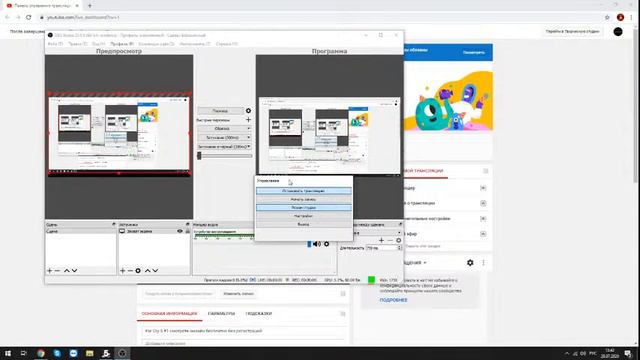Screen dimensions: 640x360
Task: Pop out the Scene Transitions dock
Action: click(400, 224)
